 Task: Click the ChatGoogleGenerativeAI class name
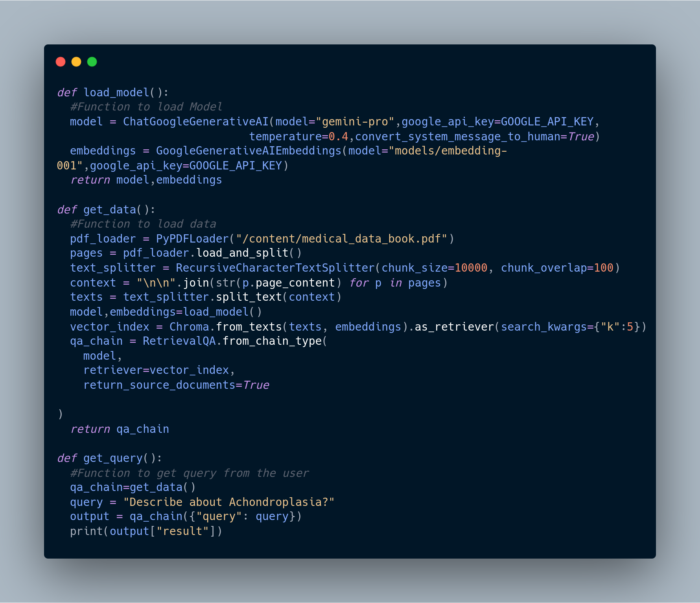pyautogui.click(x=196, y=122)
